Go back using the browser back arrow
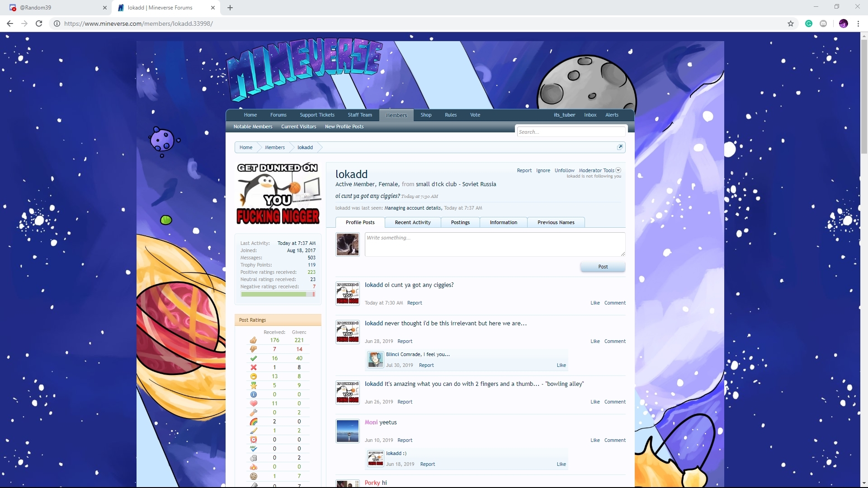This screenshot has width=868, height=488. pos(10,23)
